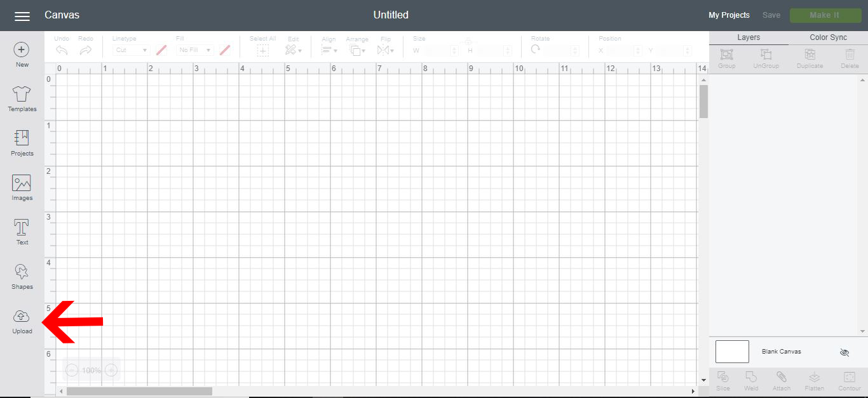Image resolution: width=868 pixels, height=398 pixels.
Task: Click the Blank Canvas layer label
Action: (782, 352)
